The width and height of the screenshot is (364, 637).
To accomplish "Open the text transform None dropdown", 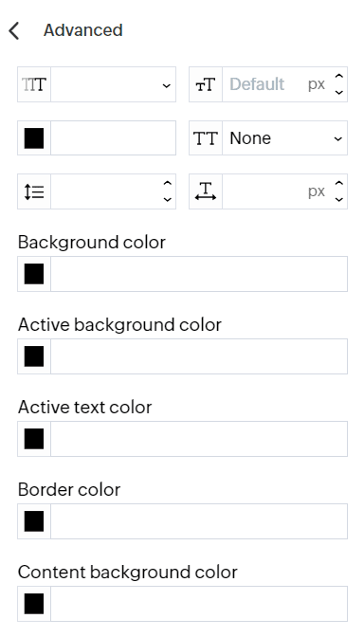I will (x=284, y=138).
